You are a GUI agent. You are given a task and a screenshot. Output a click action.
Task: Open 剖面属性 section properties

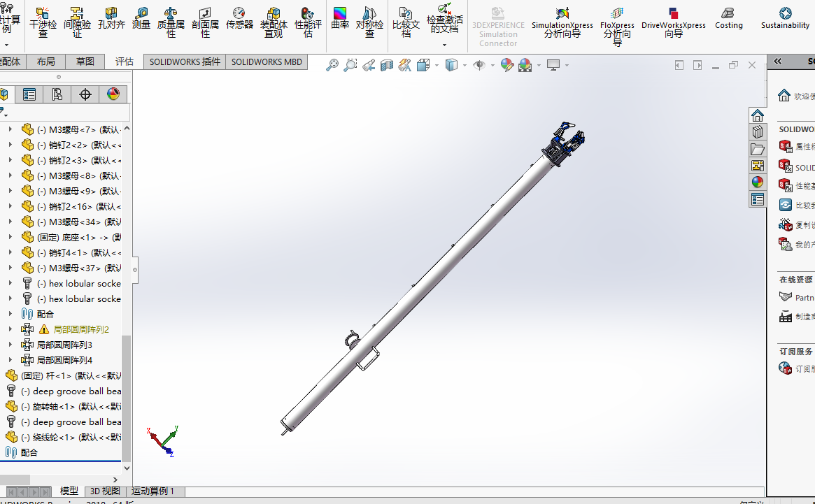click(205, 22)
